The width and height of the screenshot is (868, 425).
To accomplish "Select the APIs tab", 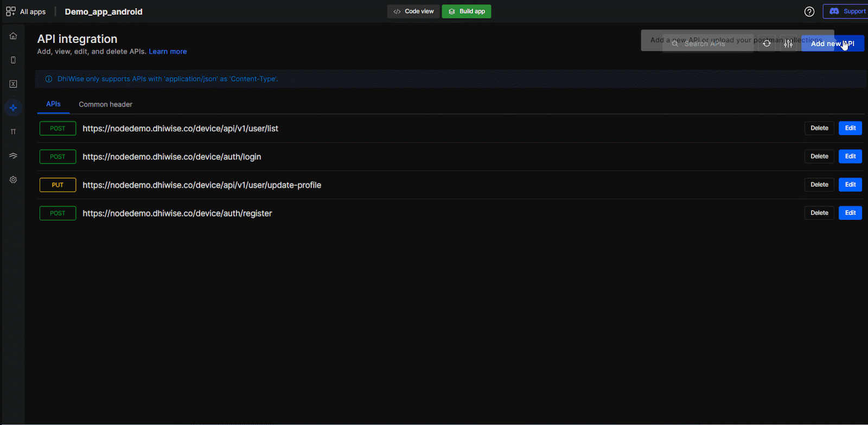I will tap(53, 104).
